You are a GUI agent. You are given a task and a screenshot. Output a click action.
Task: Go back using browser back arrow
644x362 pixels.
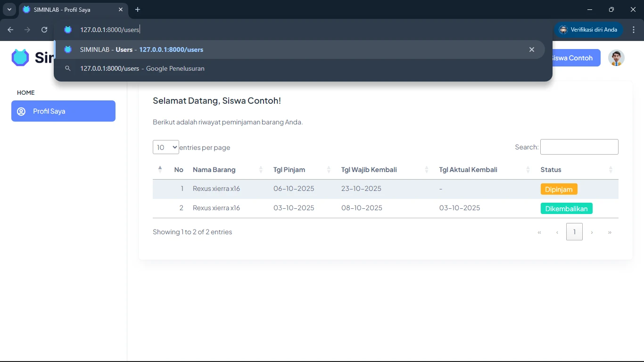[x=10, y=30]
